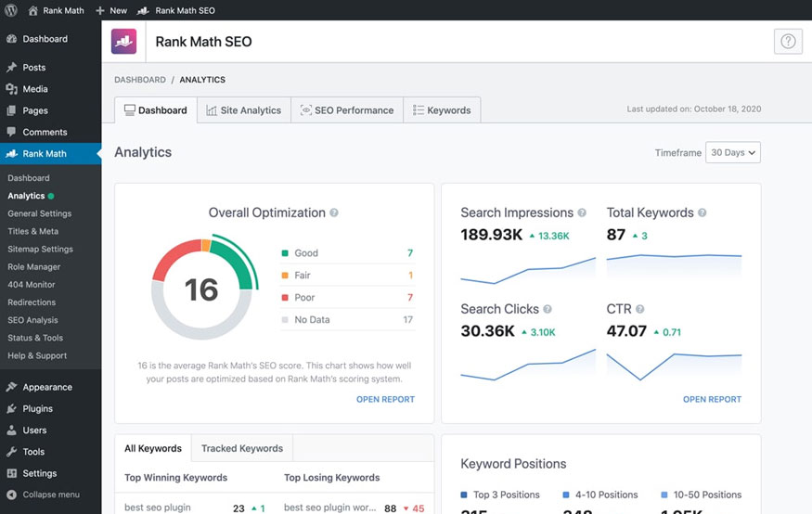Click the Comments bubble icon
Screen dimensions: 812x514
pos(11,132)
